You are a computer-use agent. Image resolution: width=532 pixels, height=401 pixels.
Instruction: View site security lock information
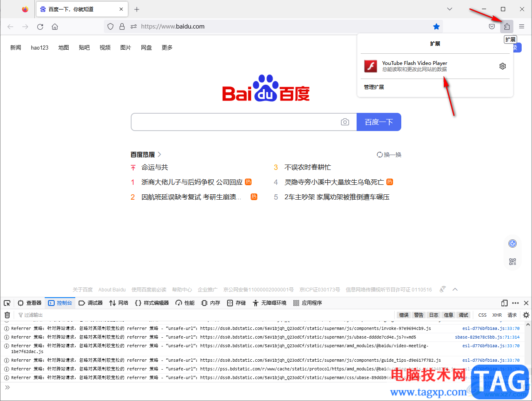[x=122, y=26]
